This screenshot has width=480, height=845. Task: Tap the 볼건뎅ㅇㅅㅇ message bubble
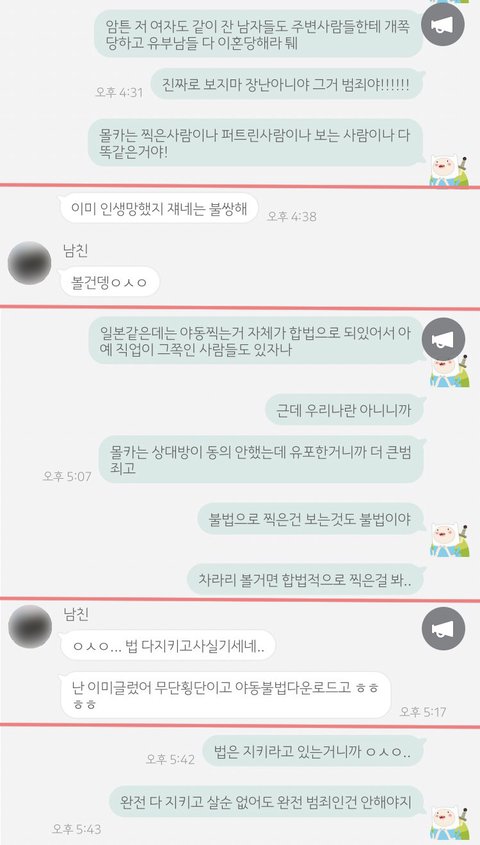pos(109,282)
